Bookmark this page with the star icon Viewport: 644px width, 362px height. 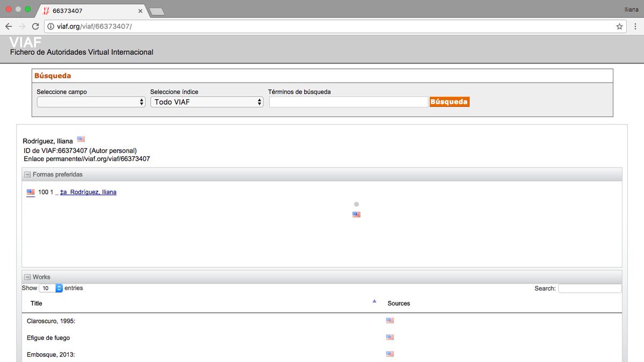click(619, 26)
